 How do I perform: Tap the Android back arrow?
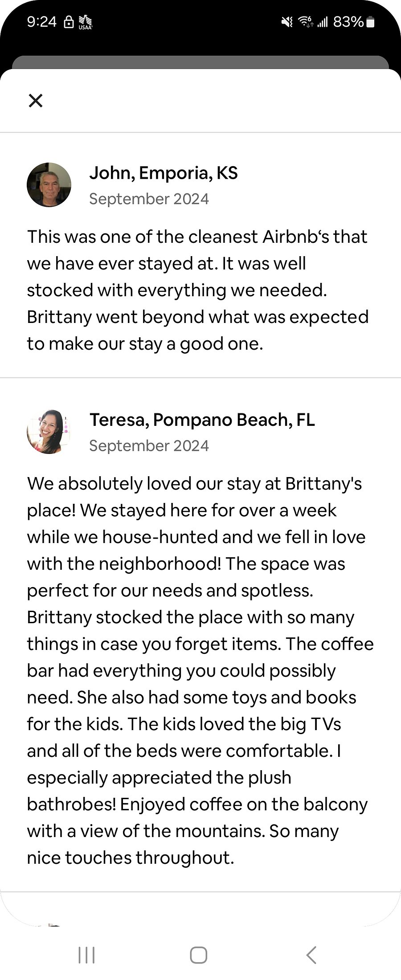click(311, 955)
